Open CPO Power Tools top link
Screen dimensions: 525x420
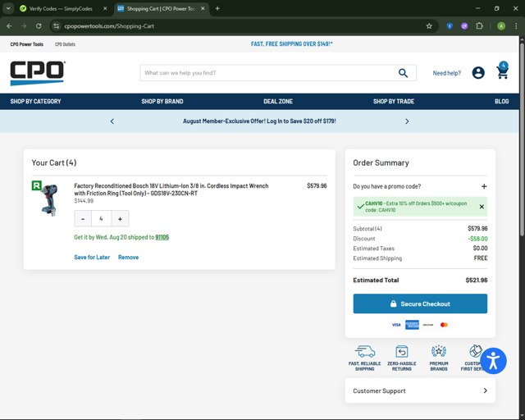click(x=27, y=44)
